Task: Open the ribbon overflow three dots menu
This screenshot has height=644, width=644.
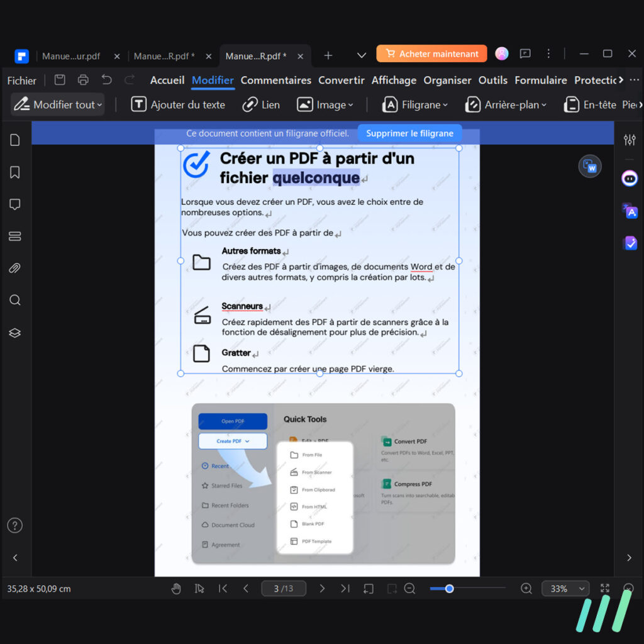Action: point(634,80)
